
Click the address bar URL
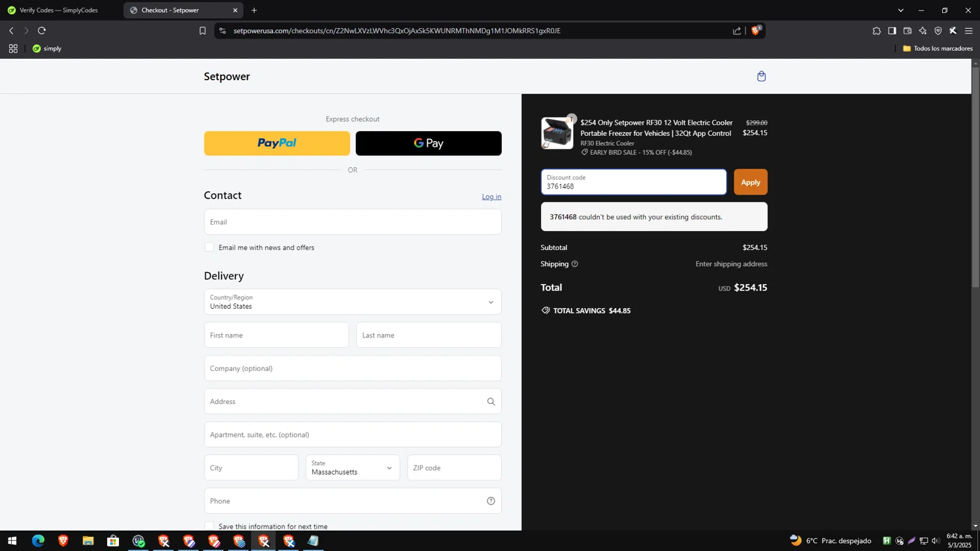pos(397,31)
